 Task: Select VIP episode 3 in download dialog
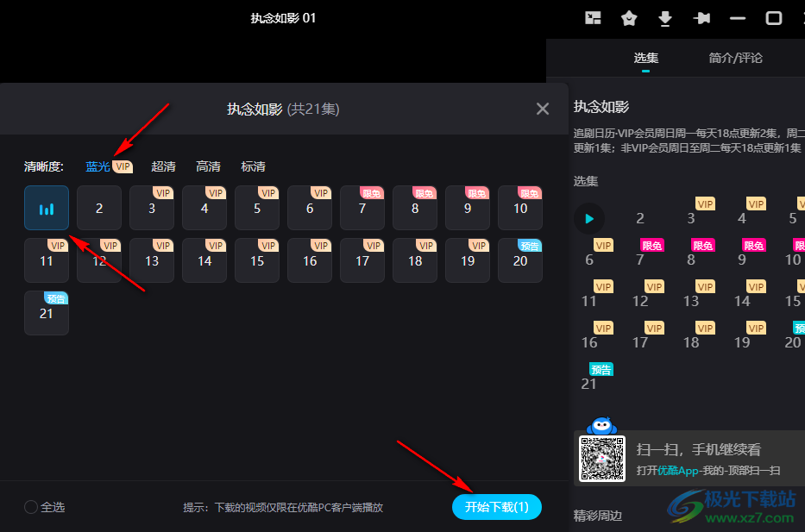click(152, 208)
